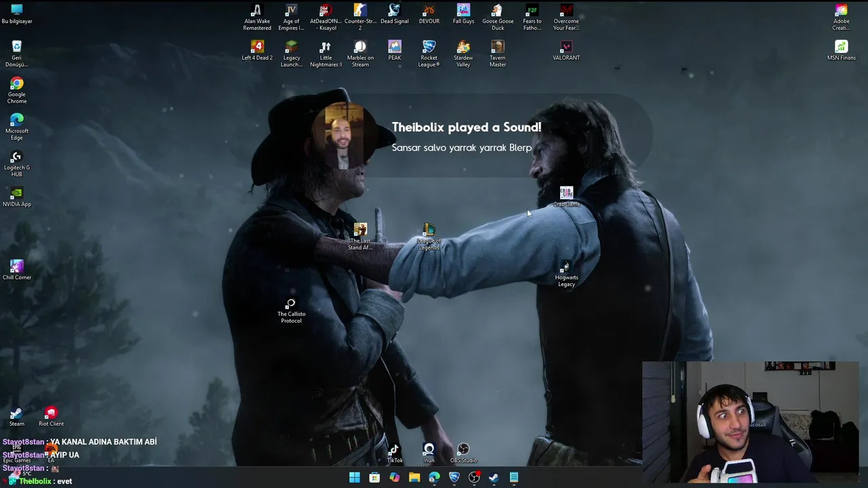Switch to Steam taskbar icon
The width and height of the screenshot is (868, 488).
click(494, 478)
